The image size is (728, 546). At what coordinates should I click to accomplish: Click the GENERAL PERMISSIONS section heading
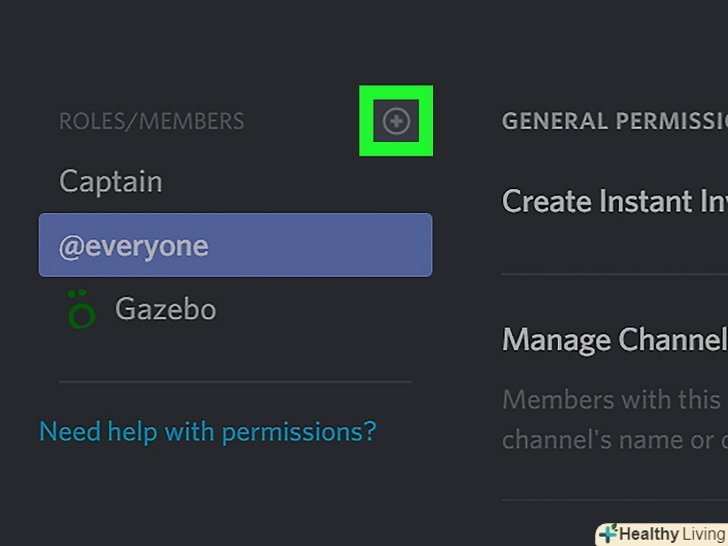coord(614,121)
